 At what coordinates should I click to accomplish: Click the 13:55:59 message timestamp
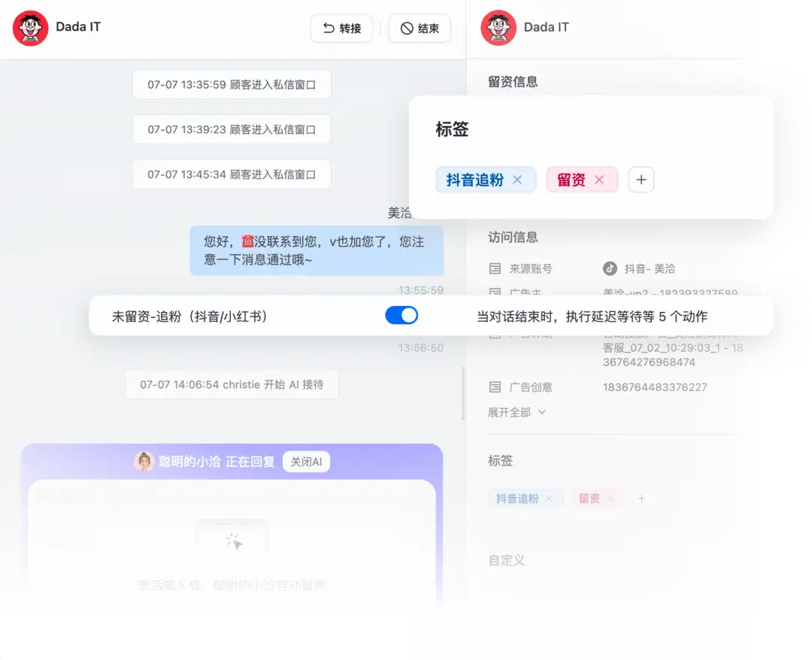point(420,290)
